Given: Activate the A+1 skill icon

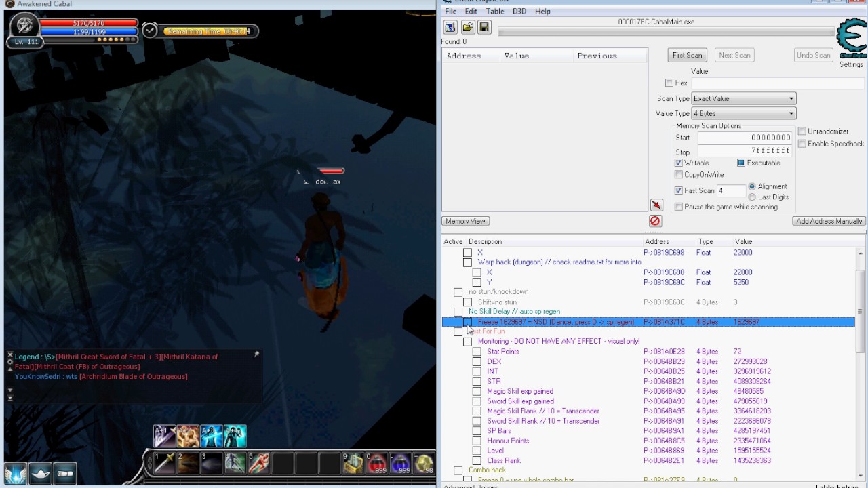Looking at the screenshot, I should 165,436.
